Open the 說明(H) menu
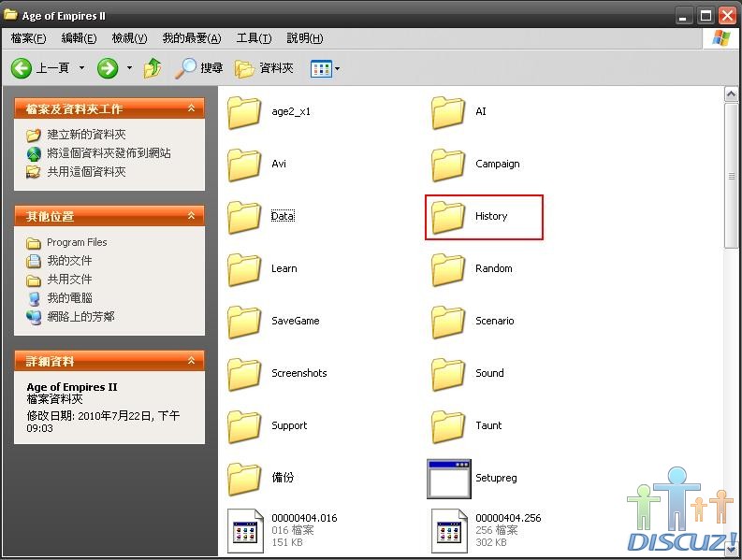 (x=305, y=38)
